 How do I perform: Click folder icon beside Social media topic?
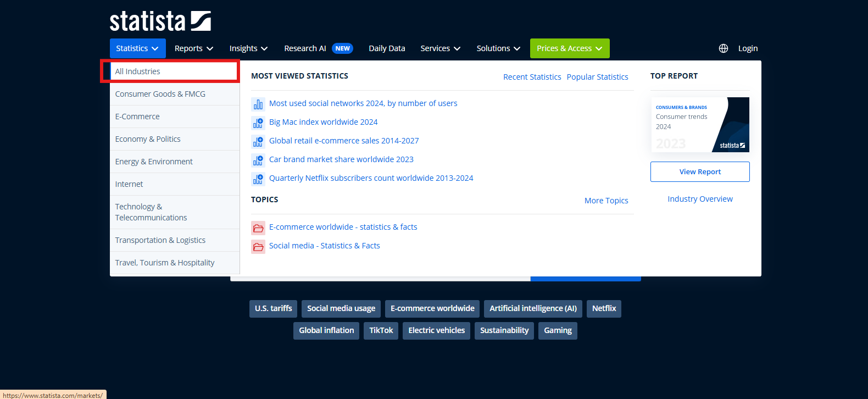(x=258, y=246)
